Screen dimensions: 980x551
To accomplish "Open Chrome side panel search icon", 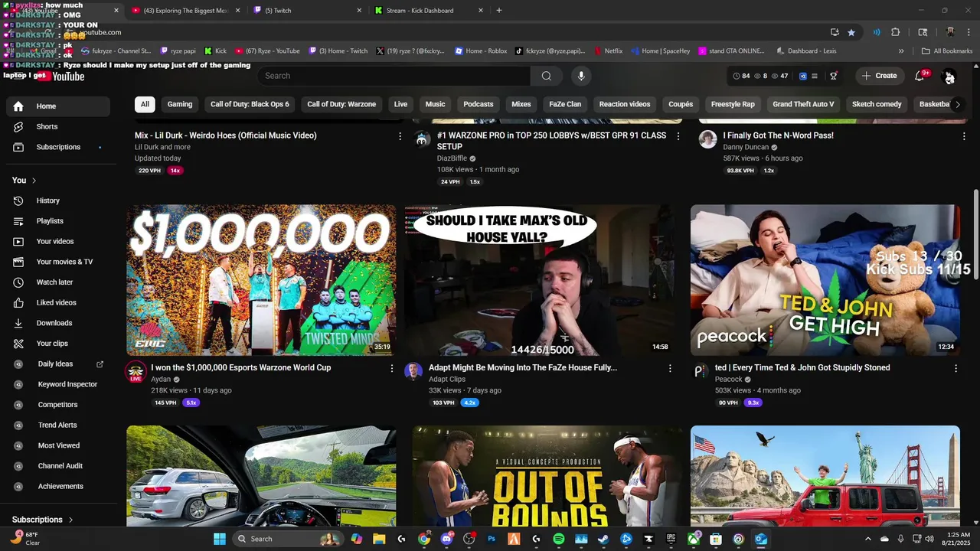I will click(923, 32).
